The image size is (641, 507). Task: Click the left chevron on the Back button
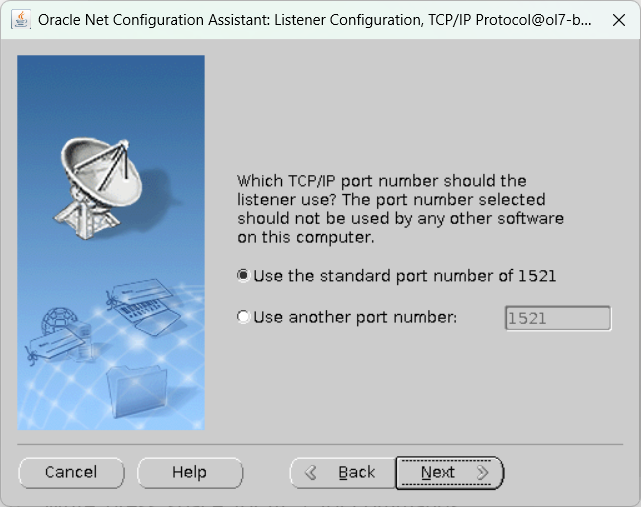(x=311, y=473)
